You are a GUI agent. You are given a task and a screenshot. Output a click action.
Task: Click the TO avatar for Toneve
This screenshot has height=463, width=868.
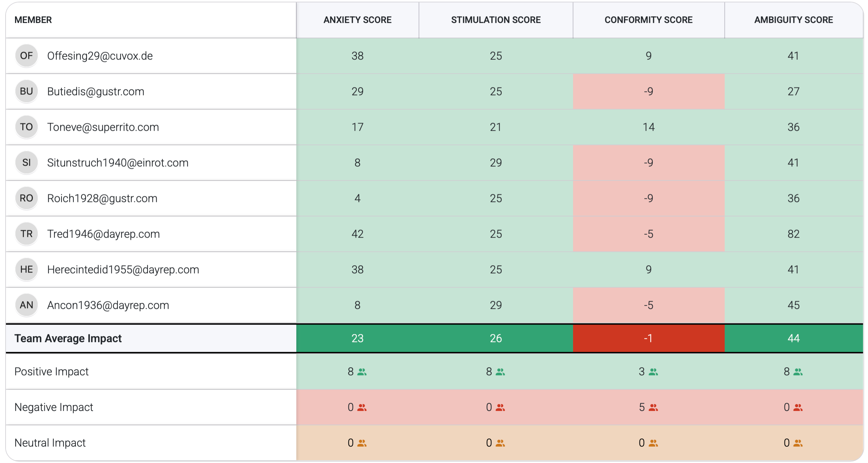(27, 127)
